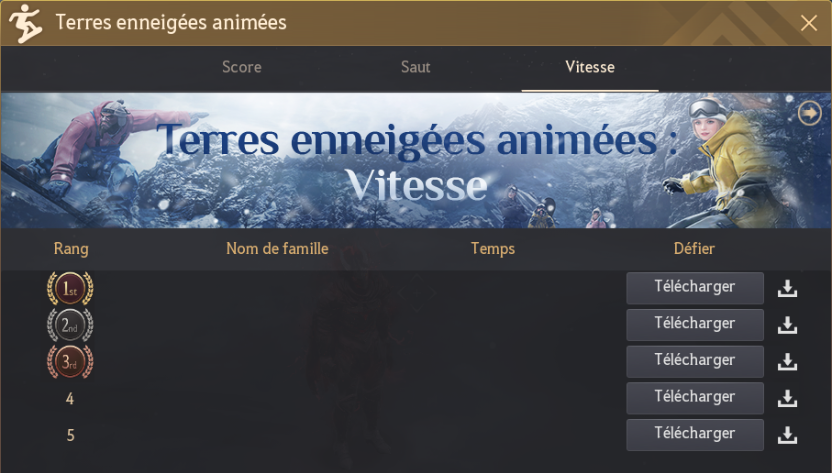This screenshot has width=832, height=473.
Task: Click the download icon for 3rd place
Action: pyautogui.click(x=787, y=362)
